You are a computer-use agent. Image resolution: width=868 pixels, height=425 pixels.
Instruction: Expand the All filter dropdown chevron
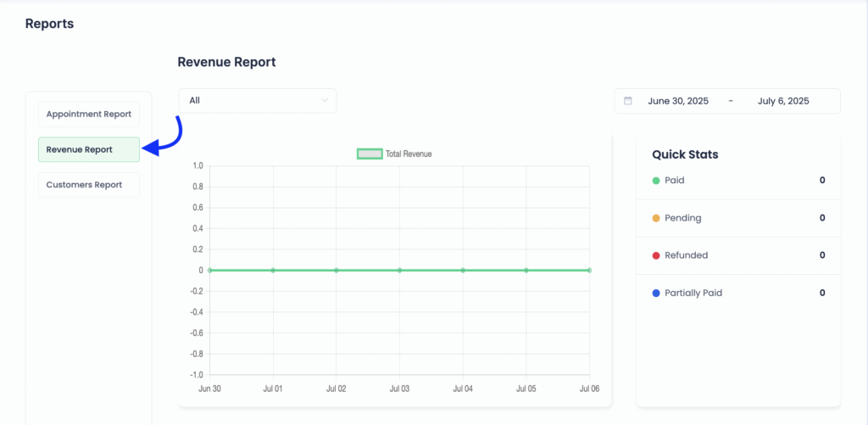pyautogui.click(x=324, y=101)
